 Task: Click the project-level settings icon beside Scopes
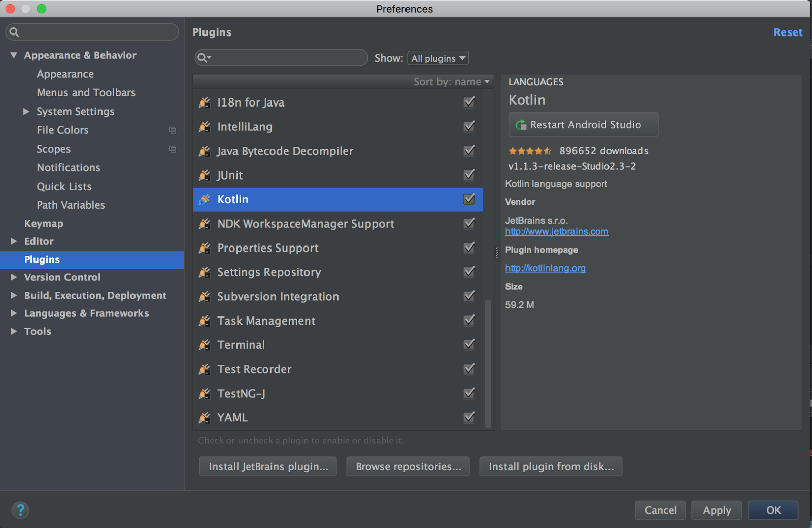pos(173,149)
